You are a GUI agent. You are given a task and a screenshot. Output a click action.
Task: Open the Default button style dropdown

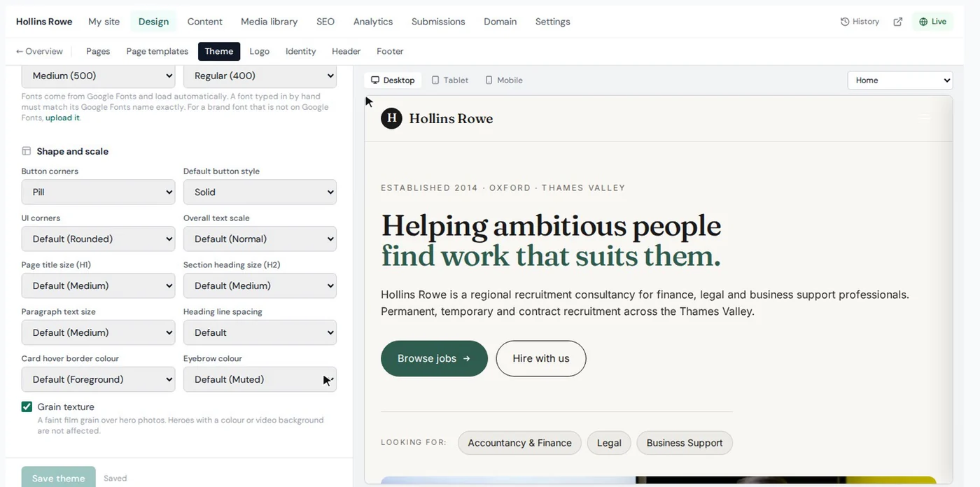(x=260, y=192)
